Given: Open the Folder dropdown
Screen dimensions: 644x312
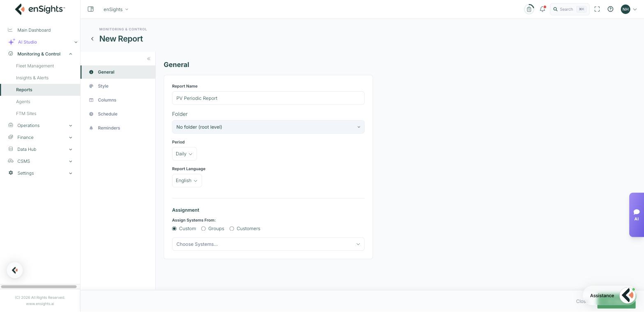Looking at the screenshot, I should [x=268, y=127].
